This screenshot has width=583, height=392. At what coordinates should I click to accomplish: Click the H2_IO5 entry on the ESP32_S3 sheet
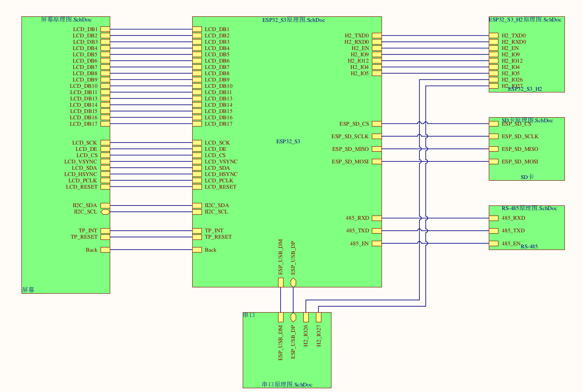click(377, 74)
